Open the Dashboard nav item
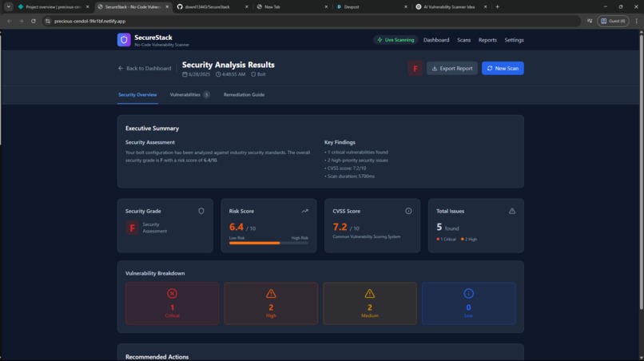 (436, 40)
